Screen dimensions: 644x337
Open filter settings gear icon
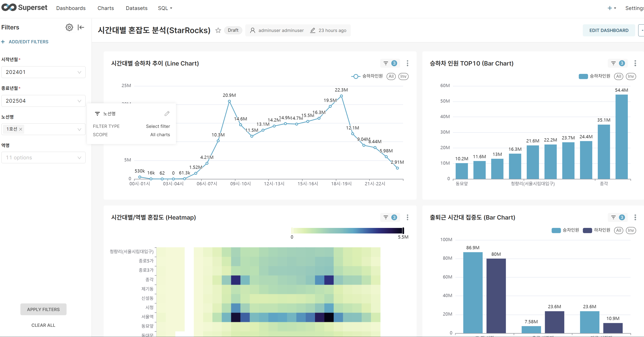tap(69, 27)
